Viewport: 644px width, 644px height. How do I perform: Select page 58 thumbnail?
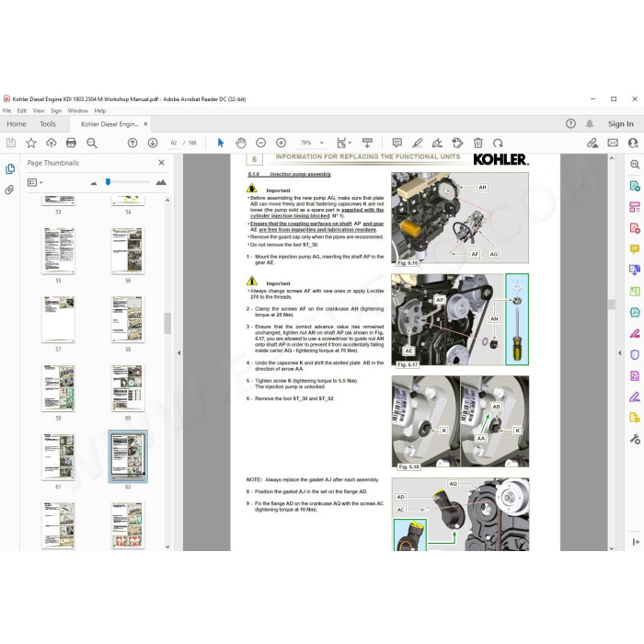point(128,319)
